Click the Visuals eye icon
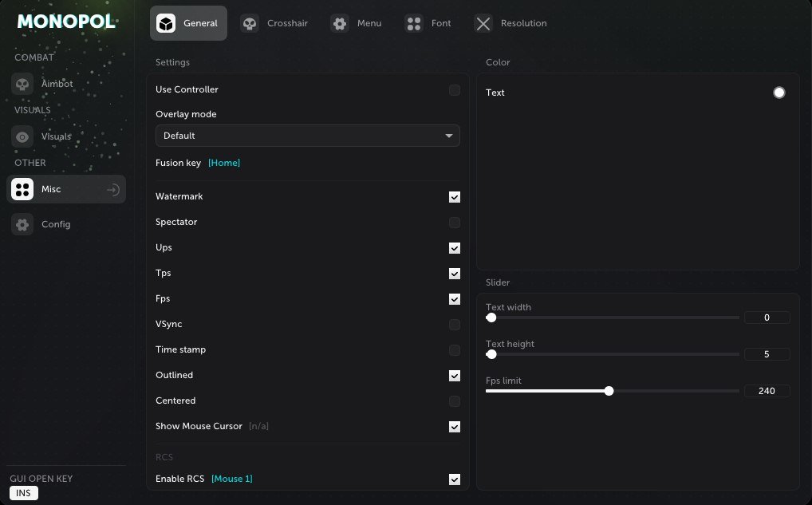This screenshot has height=505, width=812. point(22,136)
